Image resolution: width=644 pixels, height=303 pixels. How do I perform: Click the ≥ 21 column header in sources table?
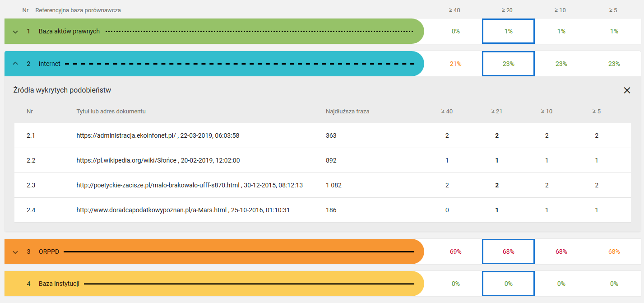pos(496,111)
